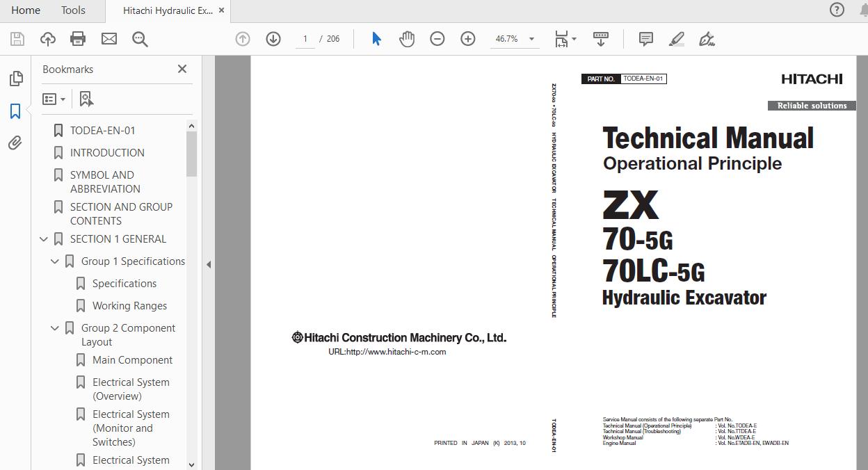The height and width of the screenshot is (470, 868).
Task: Go to previous page arrow
Action: (x=243, y=39)
